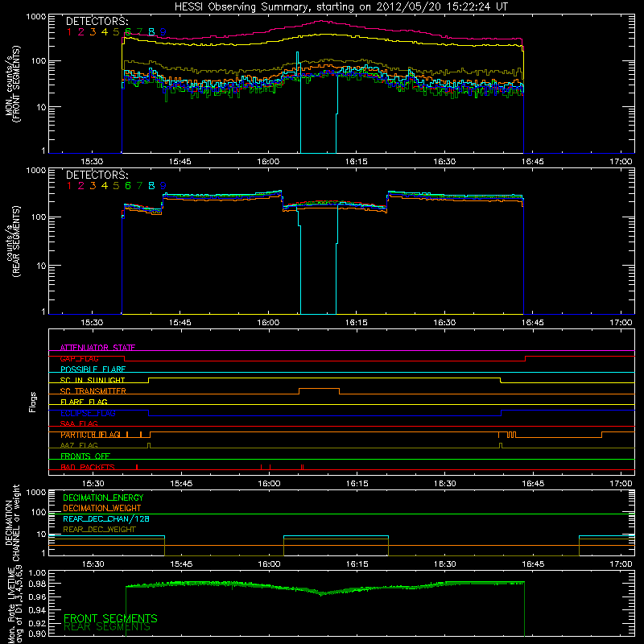
Task: Click the FRONT SEGMENTS livetime legend label
Action: 110,618
